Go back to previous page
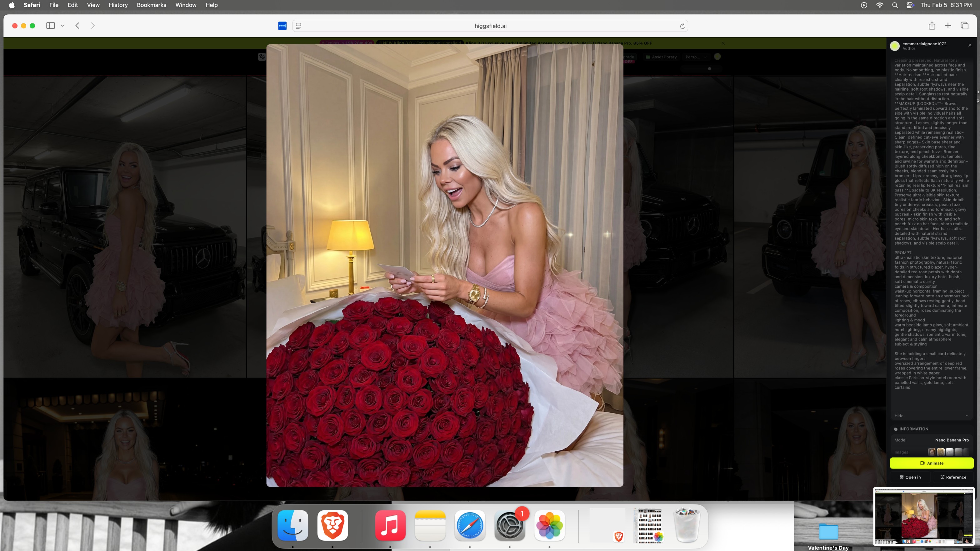Image resolution: width=980 pixels, height=551 pixels. click(x=77, y=26)
